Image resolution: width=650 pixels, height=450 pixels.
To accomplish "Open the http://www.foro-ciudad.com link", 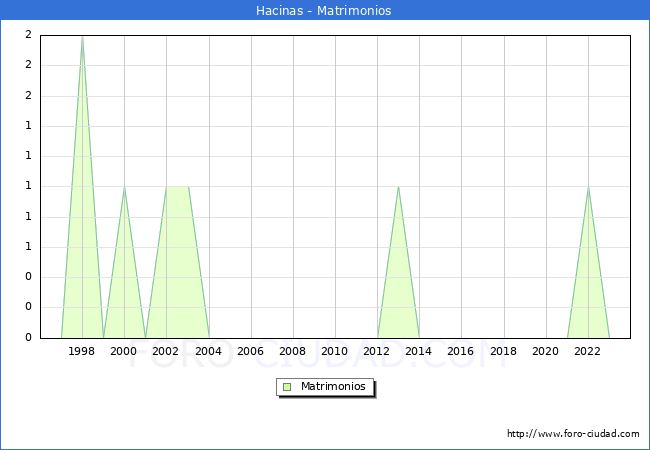I will click(573, 434).
